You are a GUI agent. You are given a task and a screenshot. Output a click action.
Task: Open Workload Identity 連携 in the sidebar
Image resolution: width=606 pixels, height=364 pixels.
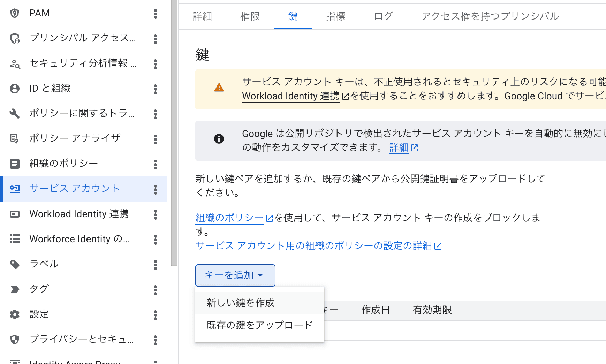[83, 214]
